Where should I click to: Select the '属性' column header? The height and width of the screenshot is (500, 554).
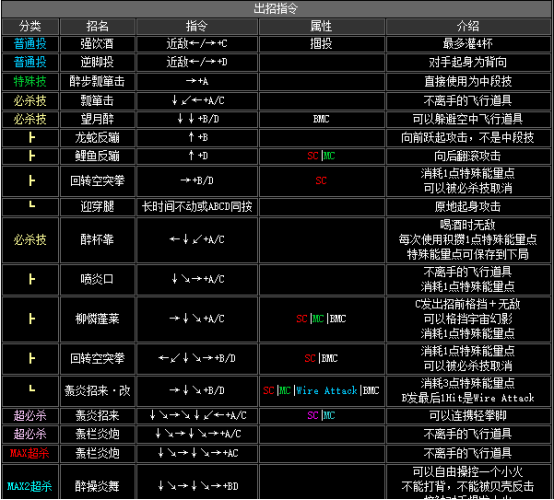tap(321, 26)
